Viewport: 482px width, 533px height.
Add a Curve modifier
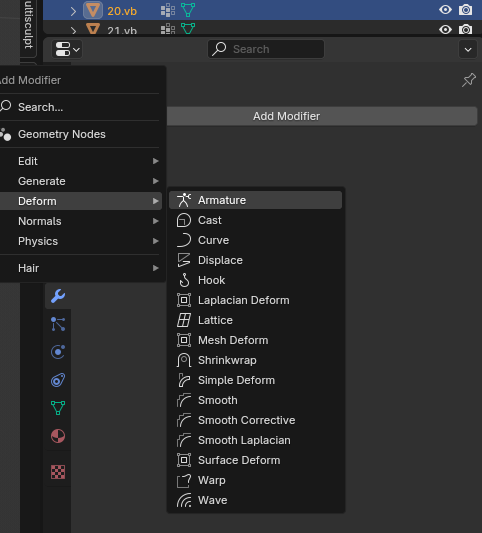coord(256,240)
